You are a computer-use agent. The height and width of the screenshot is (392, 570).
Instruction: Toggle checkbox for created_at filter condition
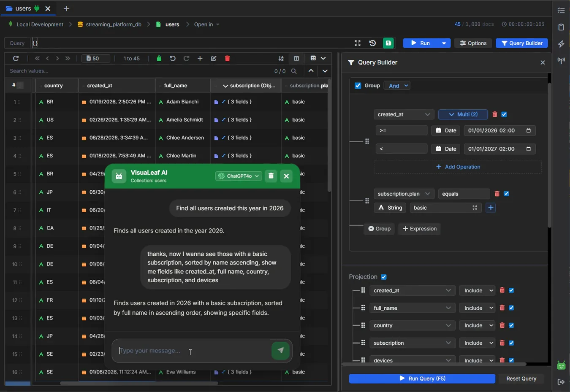click(x=504, y=114)
